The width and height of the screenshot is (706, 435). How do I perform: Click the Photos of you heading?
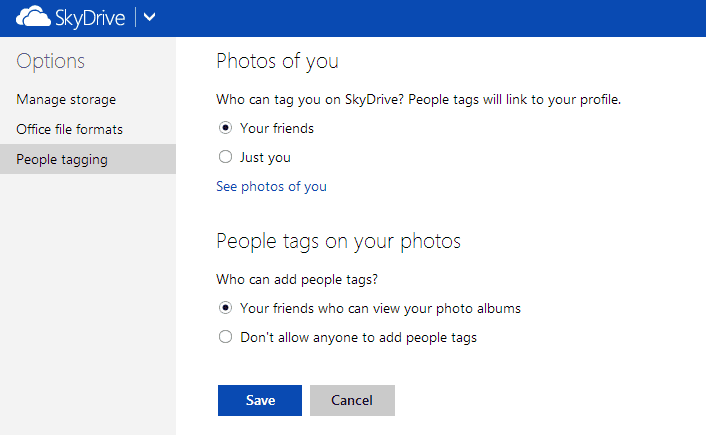[x=277, y=61]
